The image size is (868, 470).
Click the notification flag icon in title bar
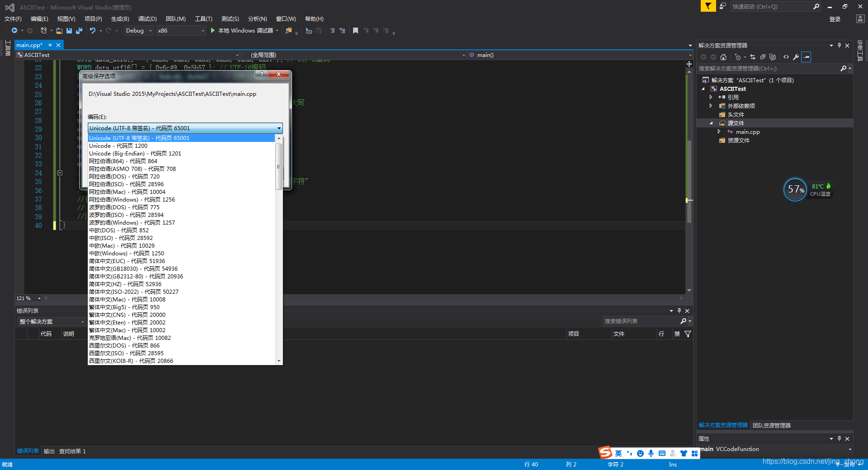tap(708, 6)
